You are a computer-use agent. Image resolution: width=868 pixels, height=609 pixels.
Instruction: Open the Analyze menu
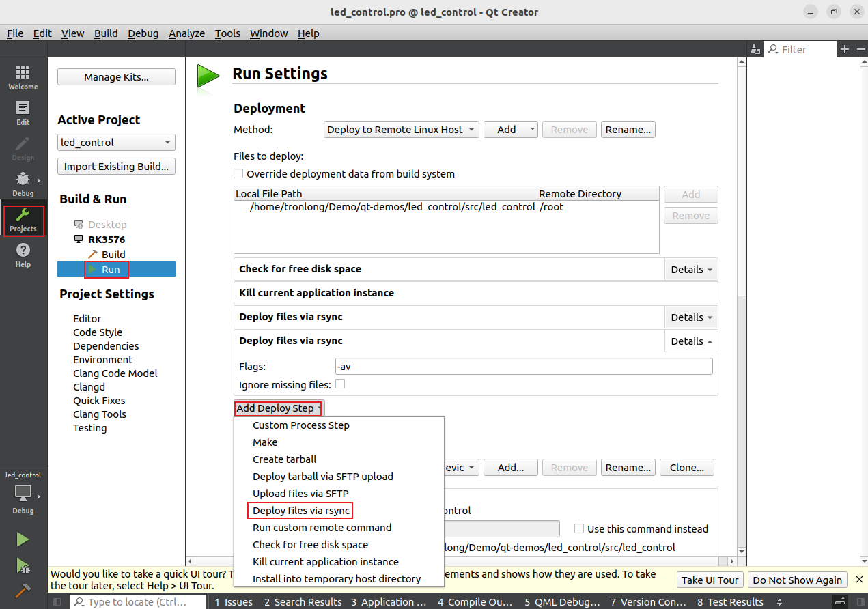(x=186, y=33)
